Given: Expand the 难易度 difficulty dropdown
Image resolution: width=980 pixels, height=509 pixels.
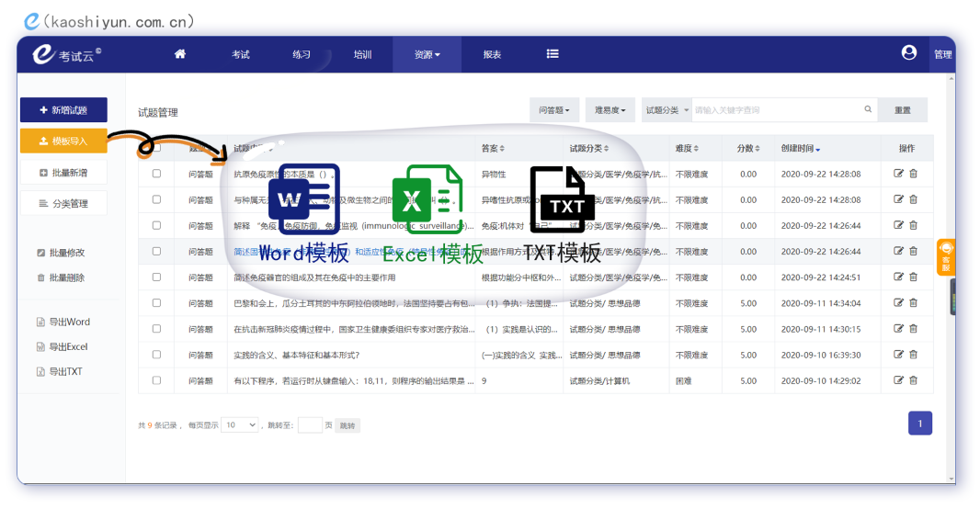Looking at the screenshot, I should (610, 110).
